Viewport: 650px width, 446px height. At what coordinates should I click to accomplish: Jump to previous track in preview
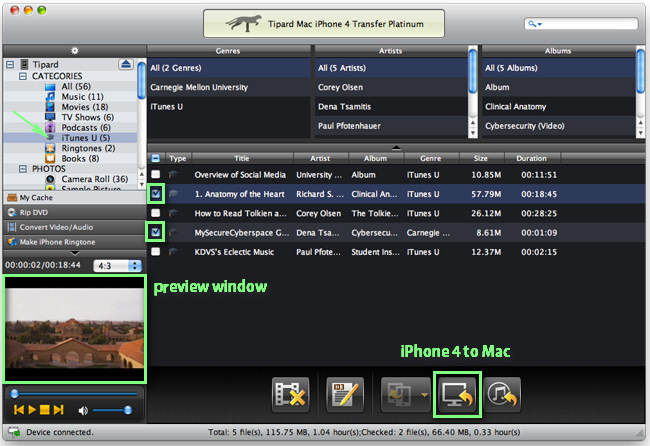click(19, 410)
